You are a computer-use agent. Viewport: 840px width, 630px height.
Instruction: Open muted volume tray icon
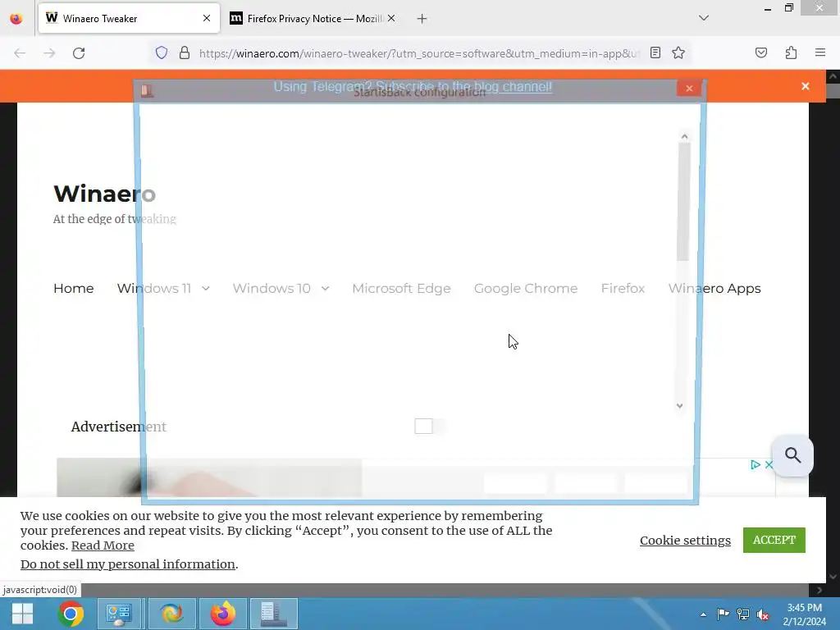[763, 614]
